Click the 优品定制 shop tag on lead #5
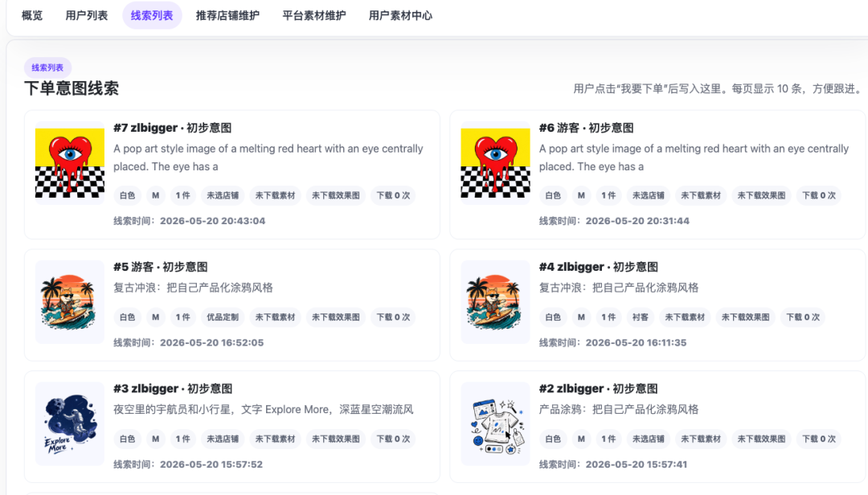Screen dimensions: 868x495 [x=223, y=317]
